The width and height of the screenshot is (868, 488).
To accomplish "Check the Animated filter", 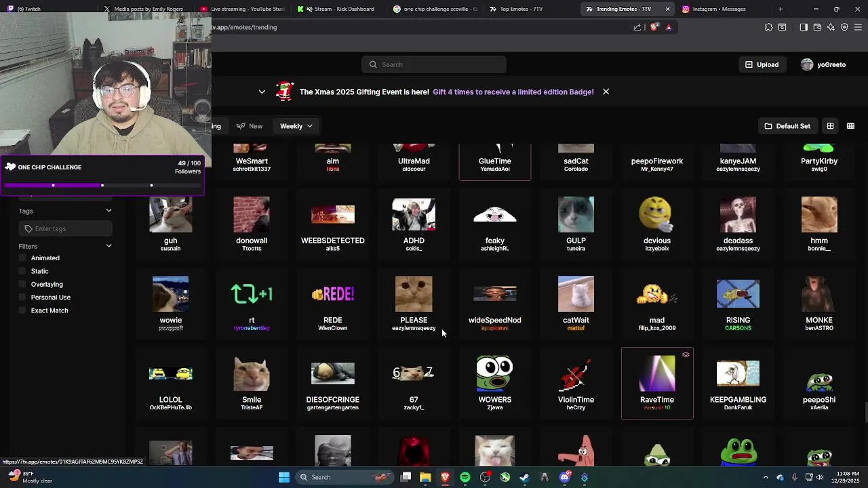I will coord(22,258).
